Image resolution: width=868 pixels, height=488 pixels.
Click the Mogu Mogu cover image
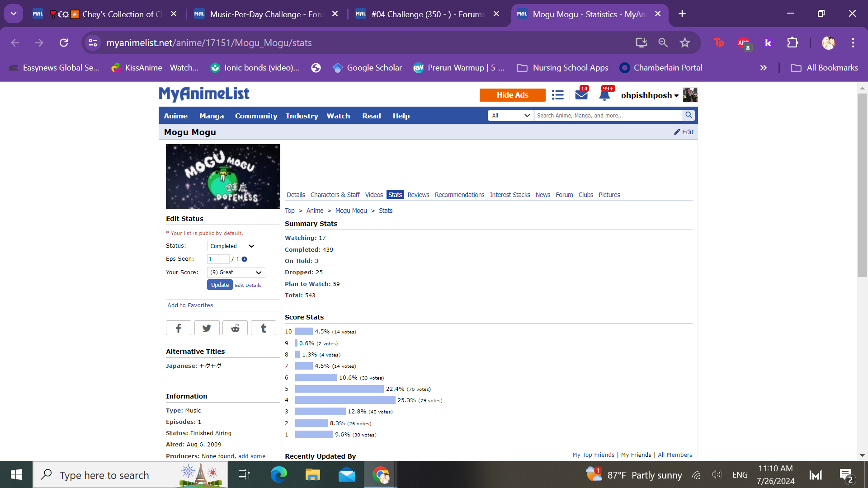(223, 177)
